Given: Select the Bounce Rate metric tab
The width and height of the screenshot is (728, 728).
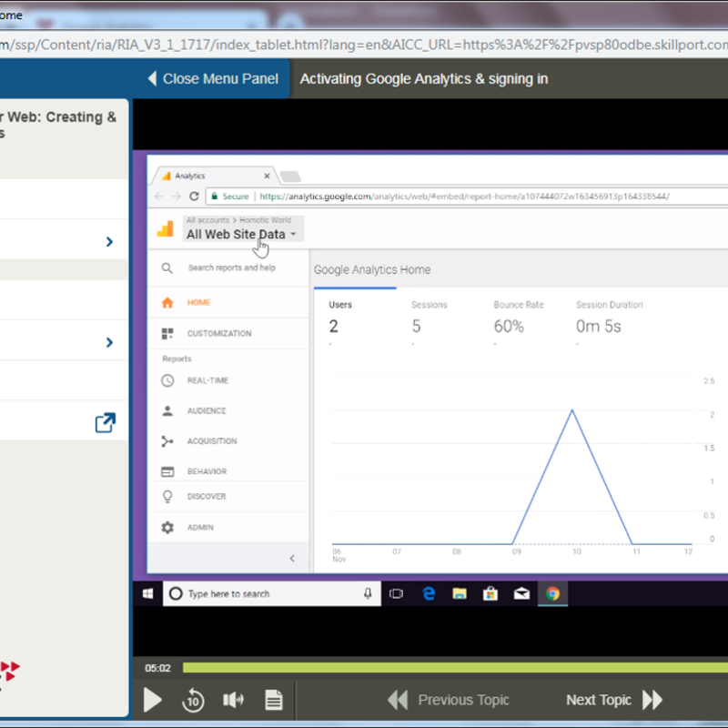Looking at the screenshot, I should tap(518, 318).
